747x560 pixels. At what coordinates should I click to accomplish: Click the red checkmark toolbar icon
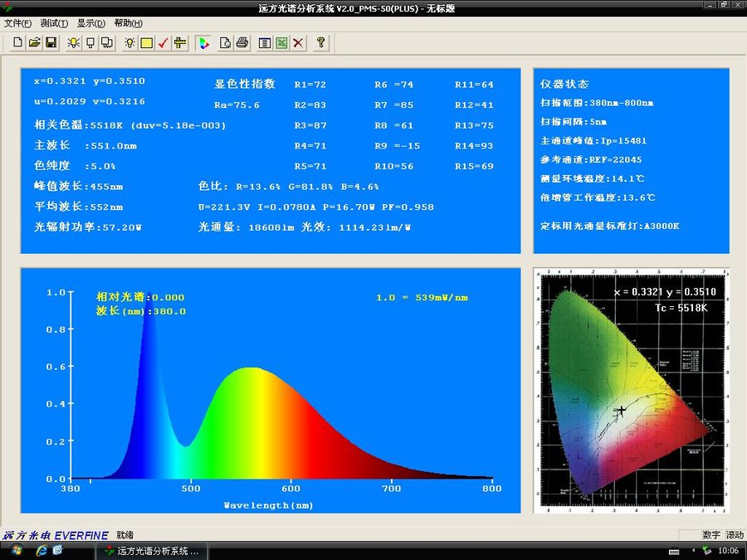164,42
